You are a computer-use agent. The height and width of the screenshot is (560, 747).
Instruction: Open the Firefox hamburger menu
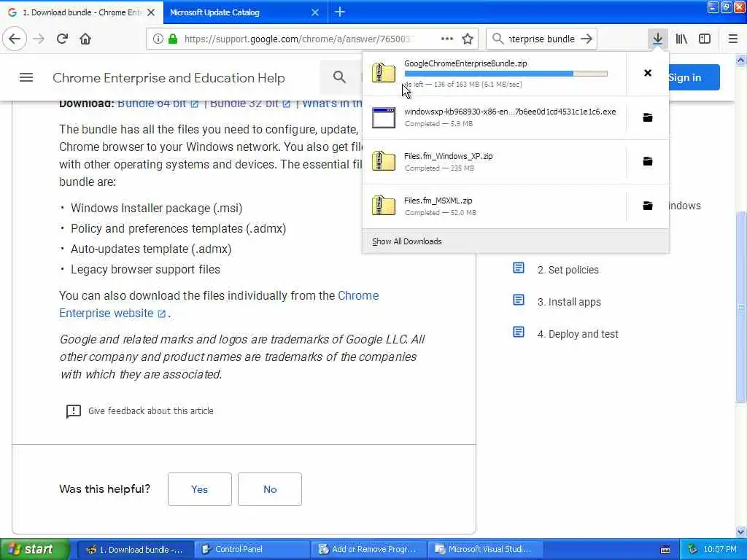click(733, 39)
